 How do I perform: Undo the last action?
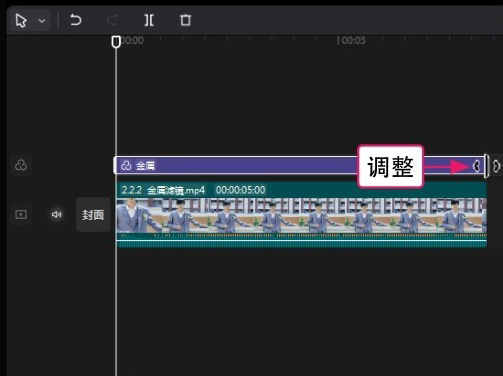(76, 20)
